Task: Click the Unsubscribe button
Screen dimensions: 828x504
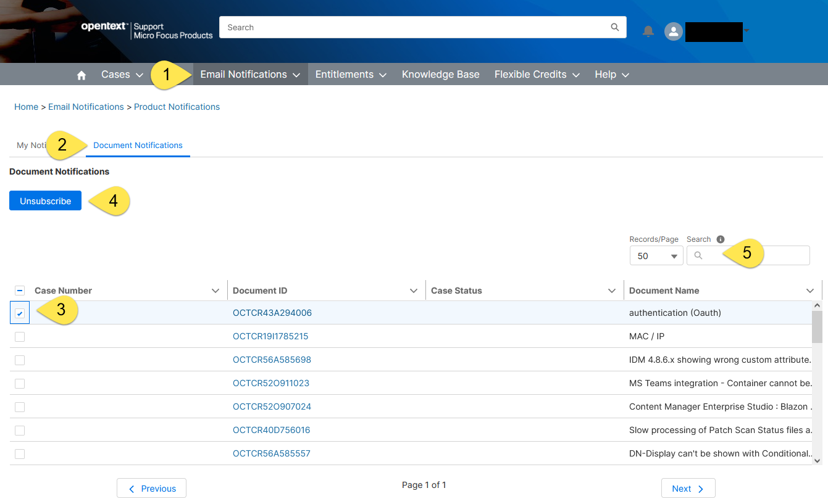Action: click(45, 201)
